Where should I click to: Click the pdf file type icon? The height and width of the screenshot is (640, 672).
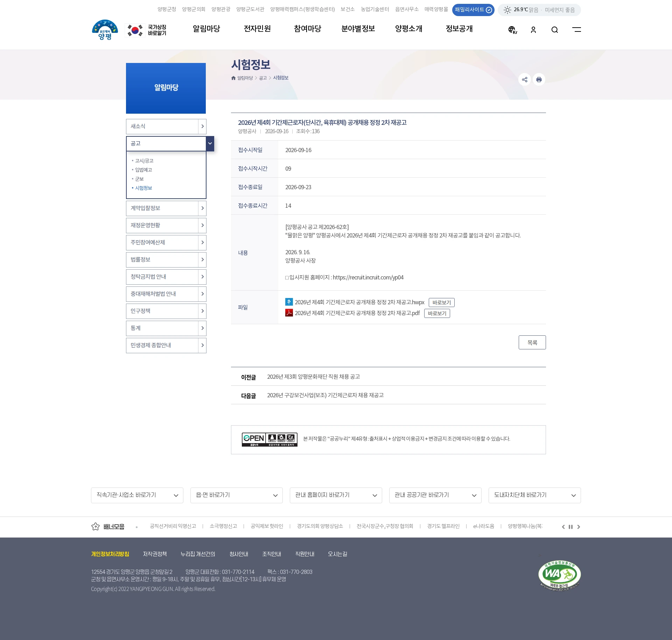[289, 313]
